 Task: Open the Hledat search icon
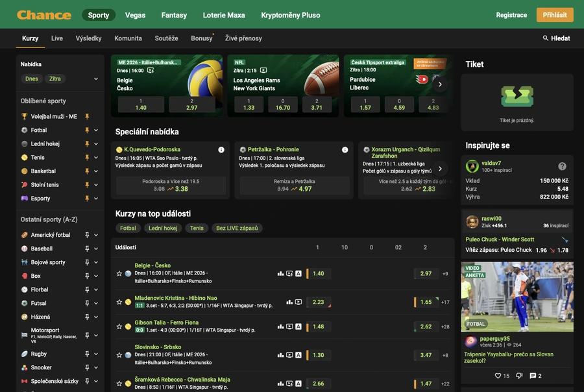545,38
